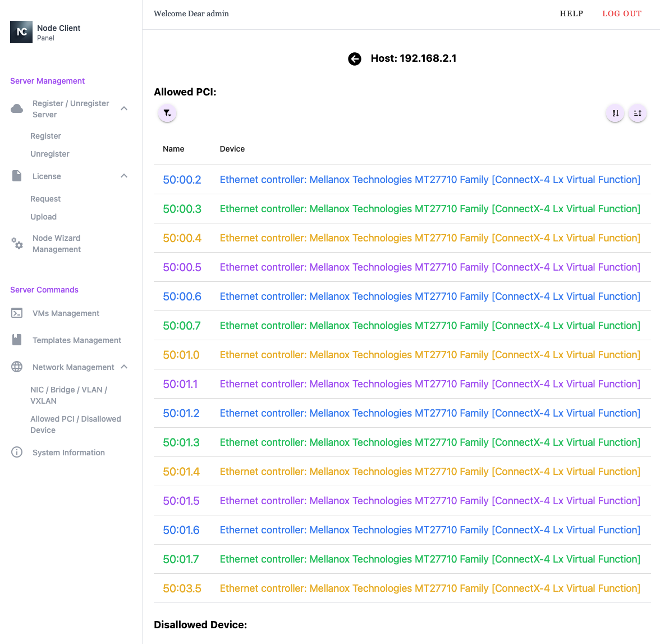Screen dimensions: 660x644
Task: Open Templates Management from the sidebar
Action: coord(77,340)
